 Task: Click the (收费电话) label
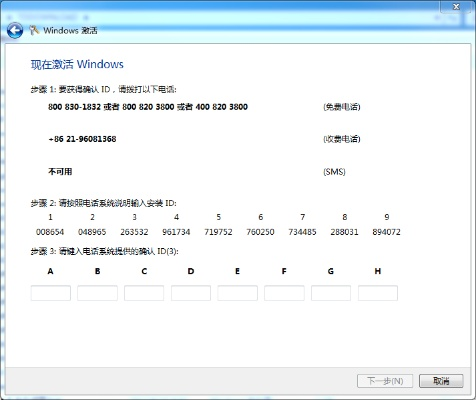coord(342,139)
